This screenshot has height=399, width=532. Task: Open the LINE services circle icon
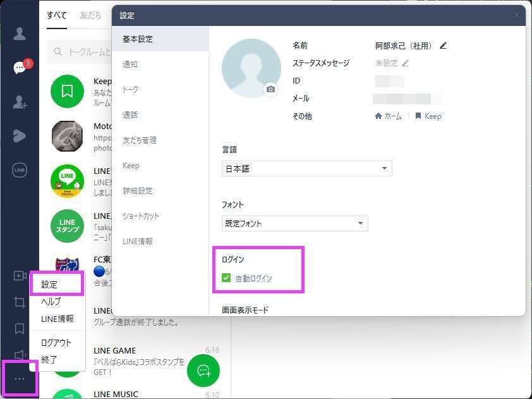[x=20, y=170]
